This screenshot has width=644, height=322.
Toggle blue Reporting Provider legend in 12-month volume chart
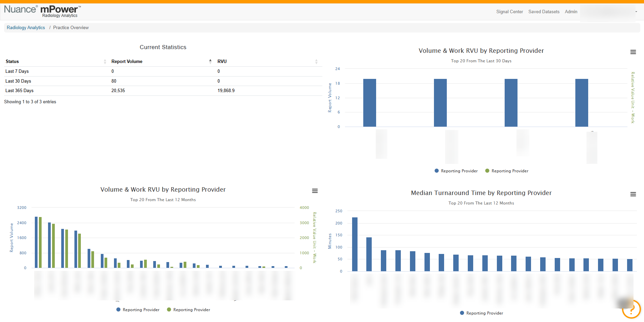(138, 310)
